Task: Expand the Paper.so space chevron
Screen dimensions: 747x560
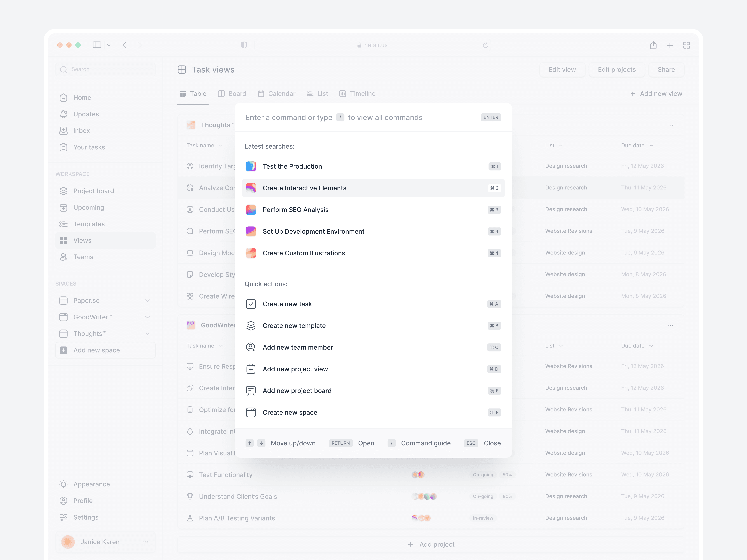Action: [147, 300]
